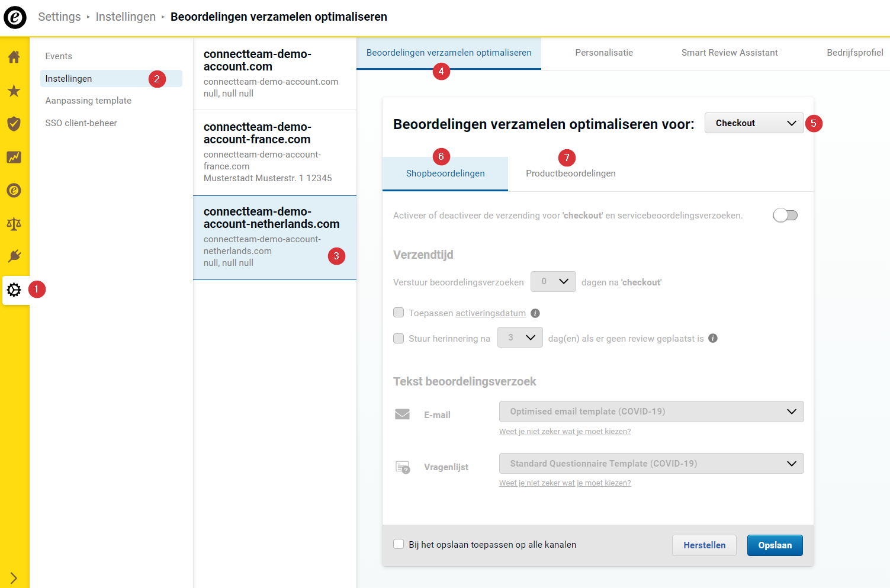Viewport: 890px width, 588px height.
Task: Click the Verzendtijd heading
Action: click(423, 255)
